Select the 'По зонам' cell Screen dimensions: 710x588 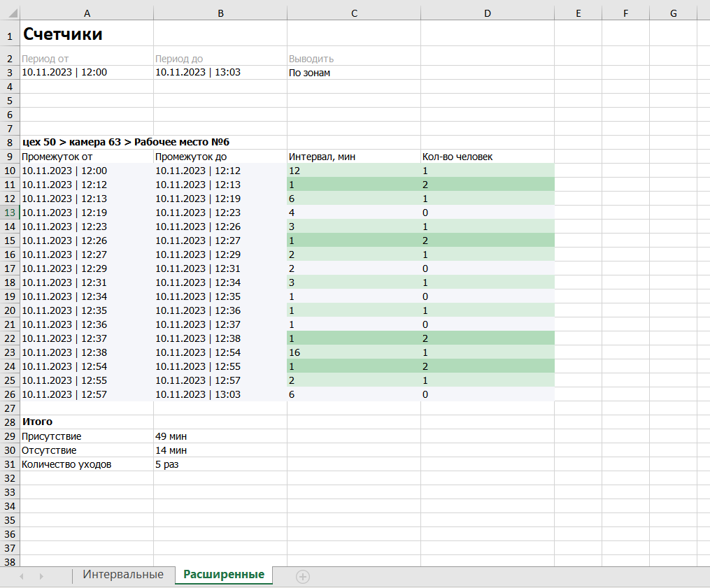tap(354, 73)
